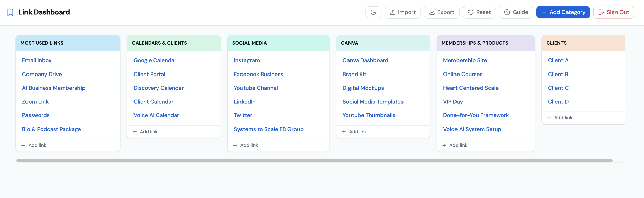This screenshot has height=198, width=644.
Task: Open Heart Centered Scale link
Action: [471, 88]
